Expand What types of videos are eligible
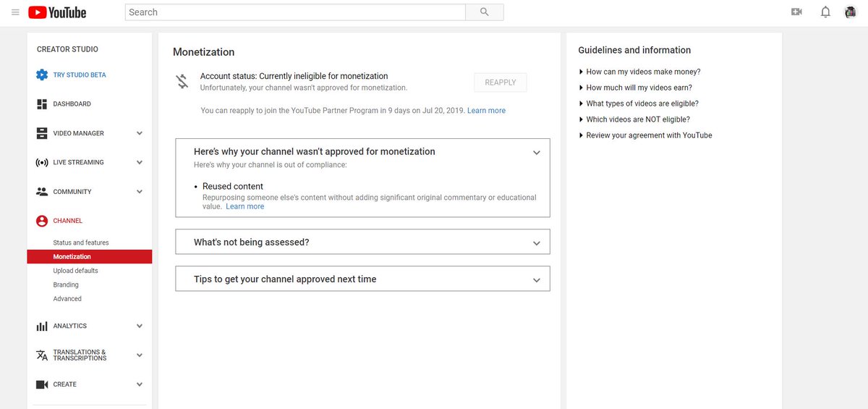This screenshot has width=868, height=409. pos(639,104)
